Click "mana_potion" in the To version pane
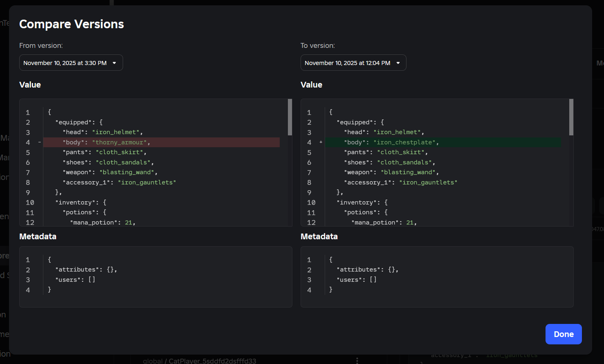This screenshot has width=604, height=364. click(x=375, y=222)
